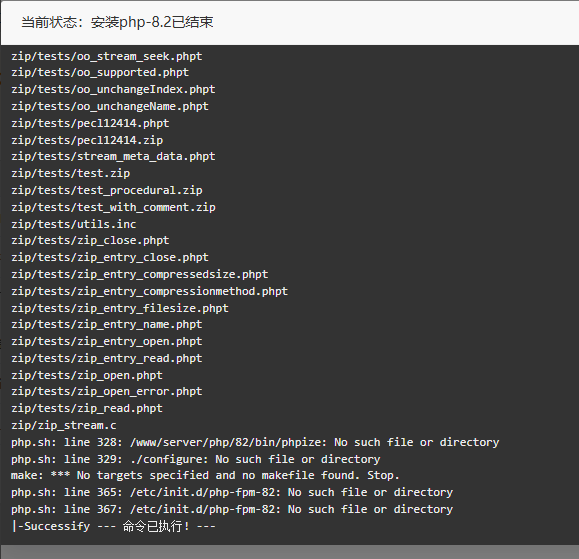This screenshot has height=559, width=579.
Task: Click the zip_entry_compressionmethod.phpt line
Action: [x=149, y=291]
